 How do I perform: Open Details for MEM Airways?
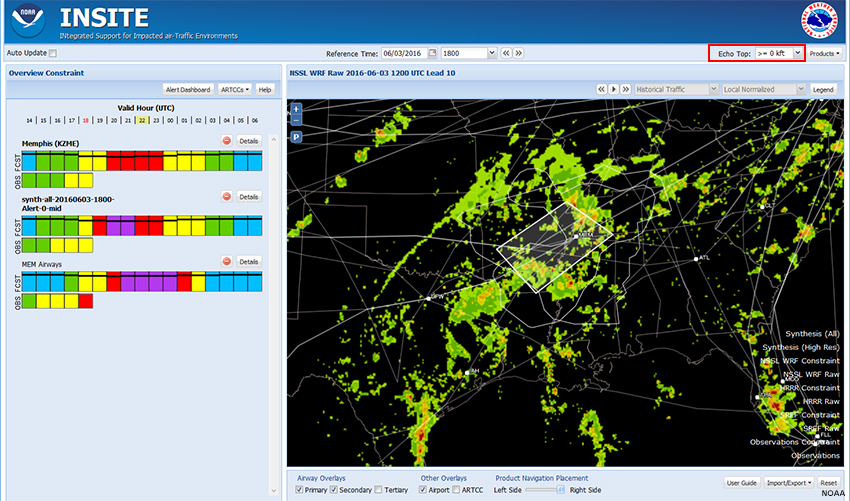pyautogui.click(x=249, y=261)
